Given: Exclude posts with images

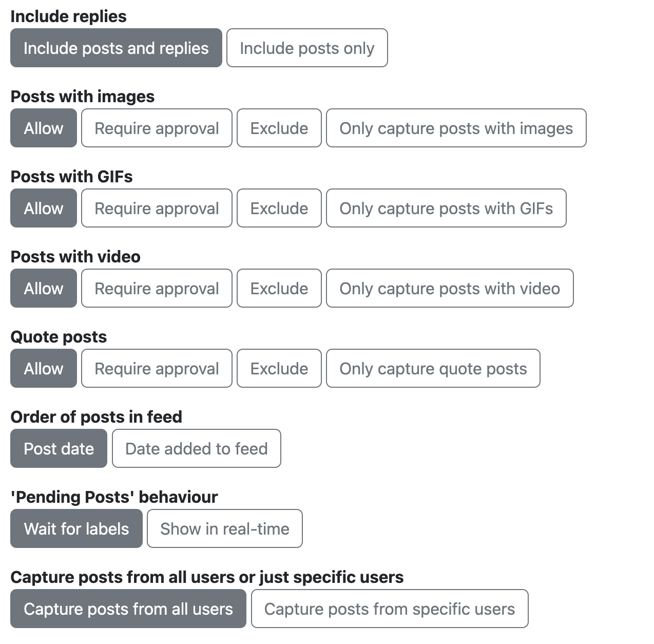Looking at the screenshot, I should pos(279,128).
